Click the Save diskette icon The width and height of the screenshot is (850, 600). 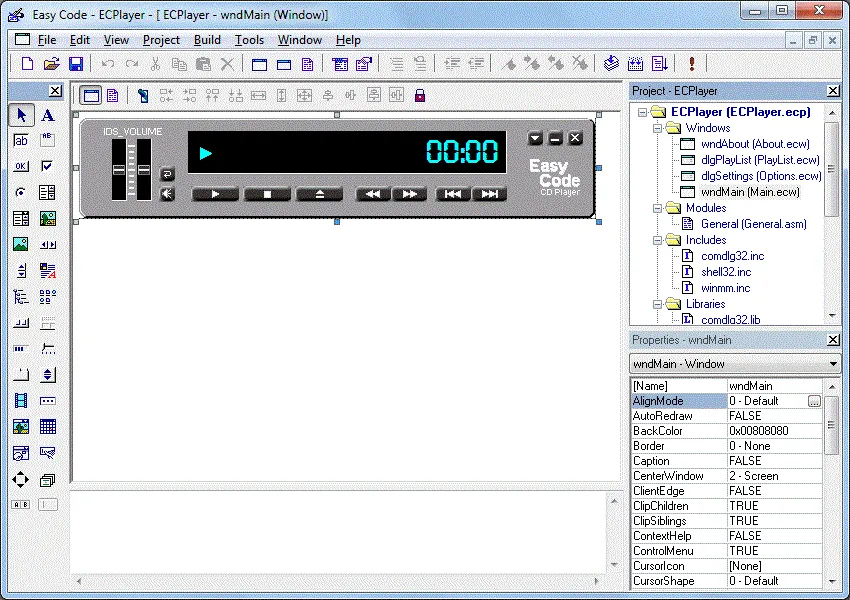click(x=75, y=64)
